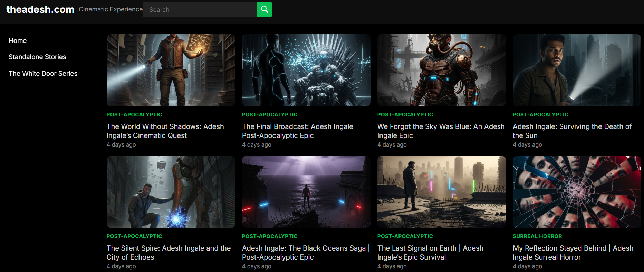
Task: Click POST-APOCALYPTIC label above We Forgot the Sky
Action: [405, 115]
